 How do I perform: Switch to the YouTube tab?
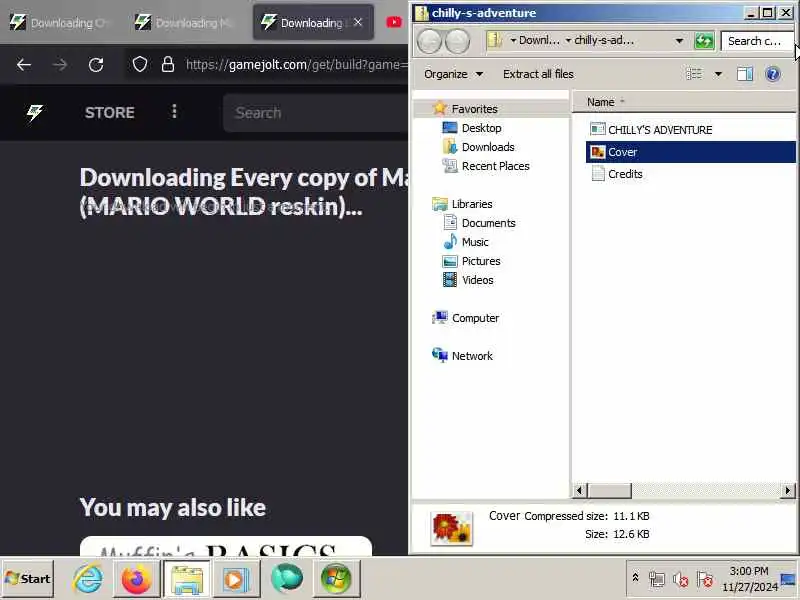[394, 22]
